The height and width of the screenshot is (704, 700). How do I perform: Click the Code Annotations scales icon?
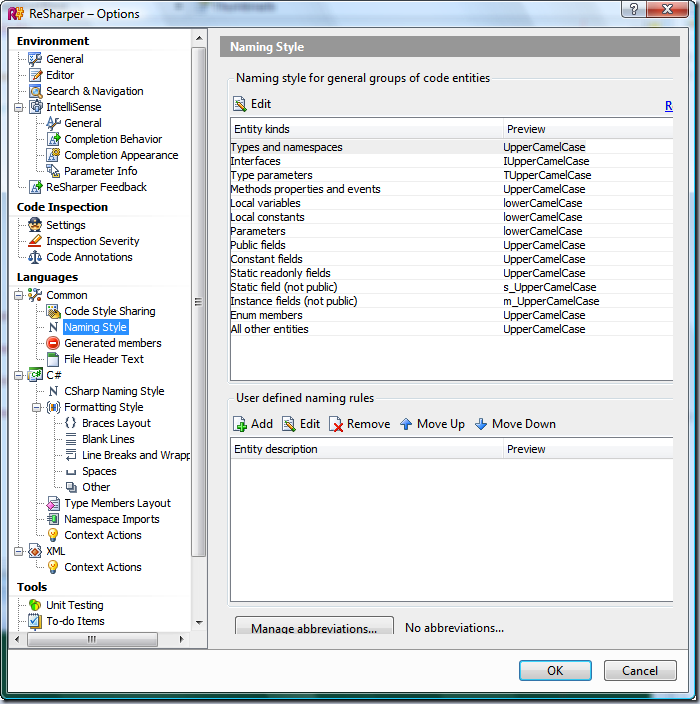pyautogui.click(x=35, y=257)
